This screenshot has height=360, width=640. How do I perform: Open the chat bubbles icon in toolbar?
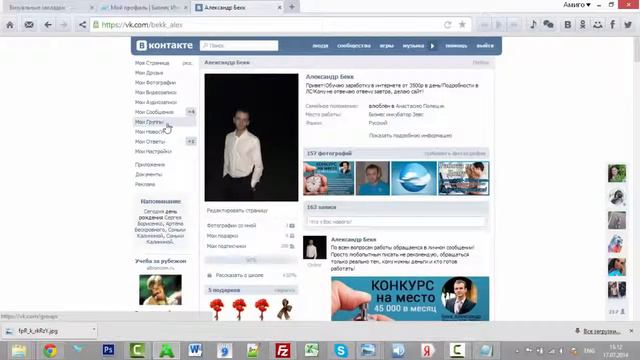[548, 24]
